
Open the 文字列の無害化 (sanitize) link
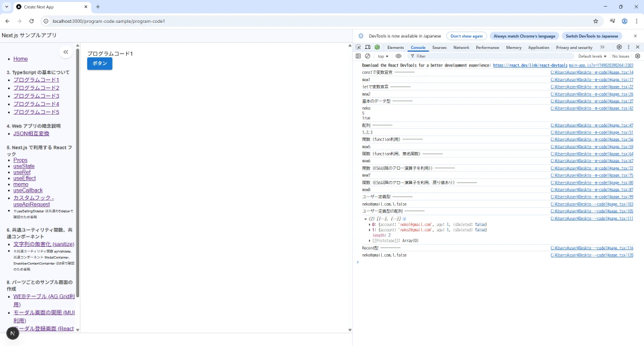pyautogui.click(x=44, y=244)
